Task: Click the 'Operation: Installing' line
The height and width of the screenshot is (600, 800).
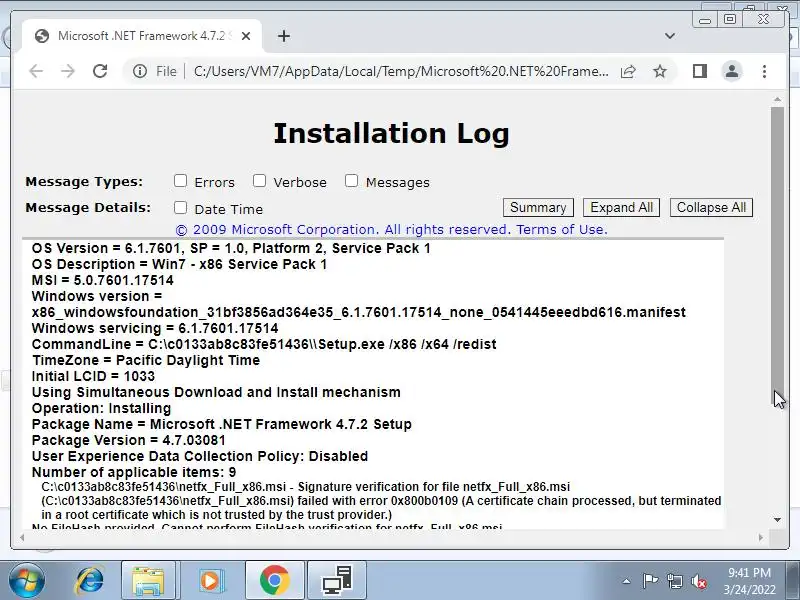Action: [x=102, y=408]
